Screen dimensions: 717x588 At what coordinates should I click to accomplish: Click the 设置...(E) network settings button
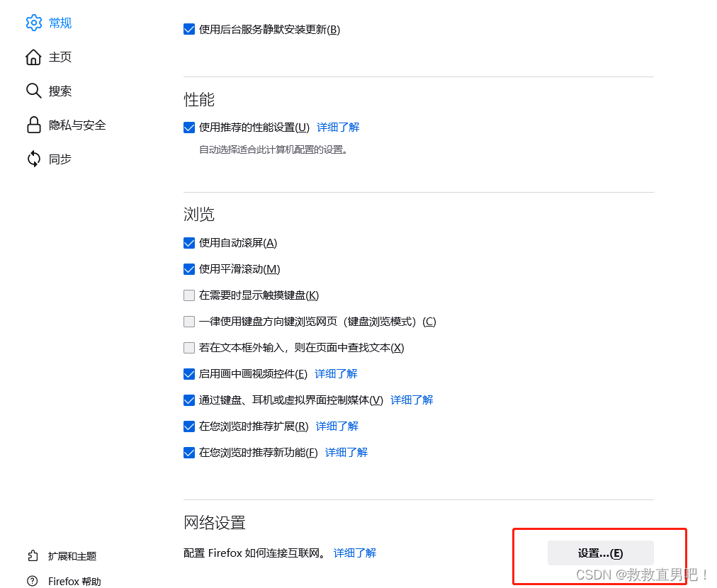click(x=600, y=553)
